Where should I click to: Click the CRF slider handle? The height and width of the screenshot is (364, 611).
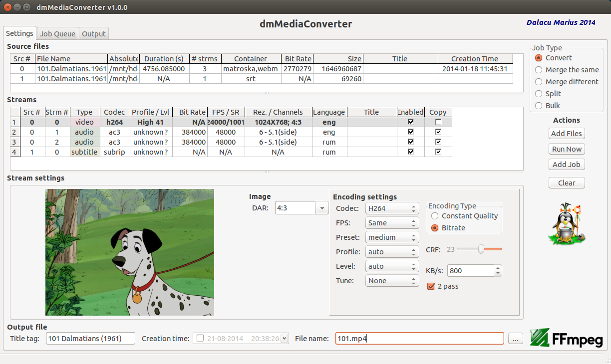(481, 249)
